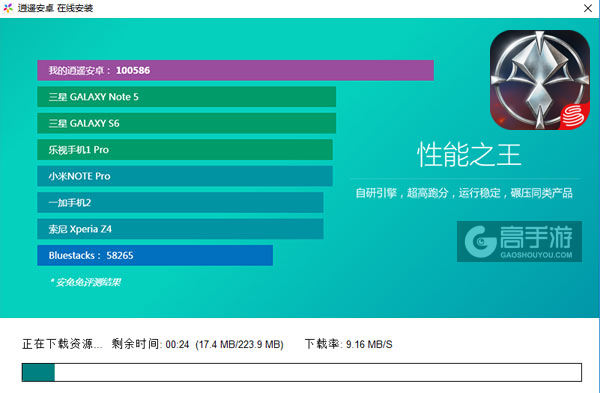Click the 安兔兔评测结果 footnote
The height and width of the screenshot is (393, 600).
click(x=85, y=282)
